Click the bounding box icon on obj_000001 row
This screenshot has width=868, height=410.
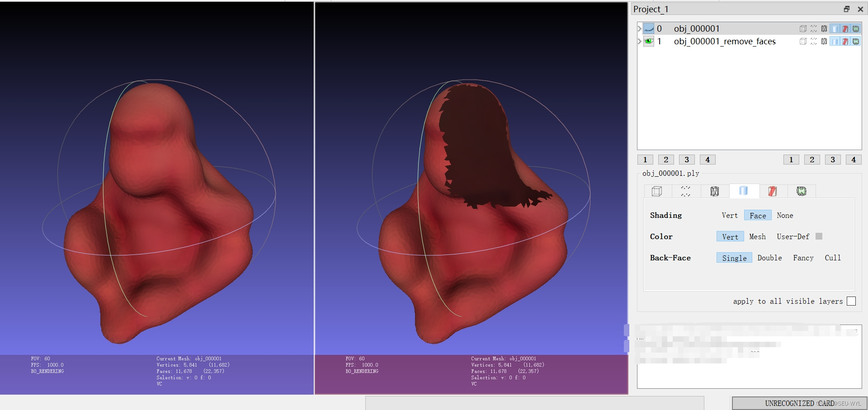pos(804,28)
